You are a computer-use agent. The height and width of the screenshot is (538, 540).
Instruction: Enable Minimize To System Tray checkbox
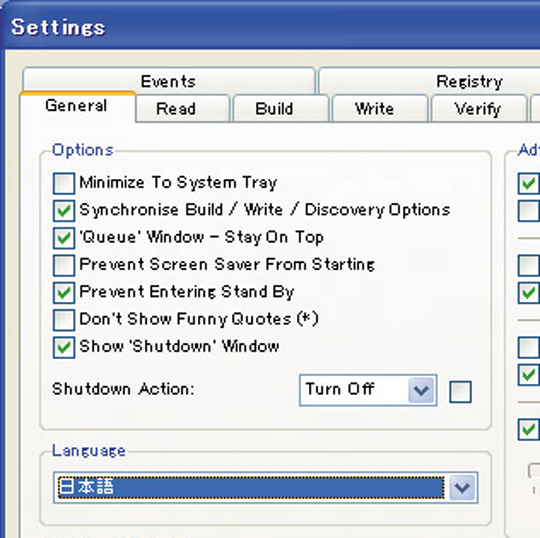click(x=64, y=183)
